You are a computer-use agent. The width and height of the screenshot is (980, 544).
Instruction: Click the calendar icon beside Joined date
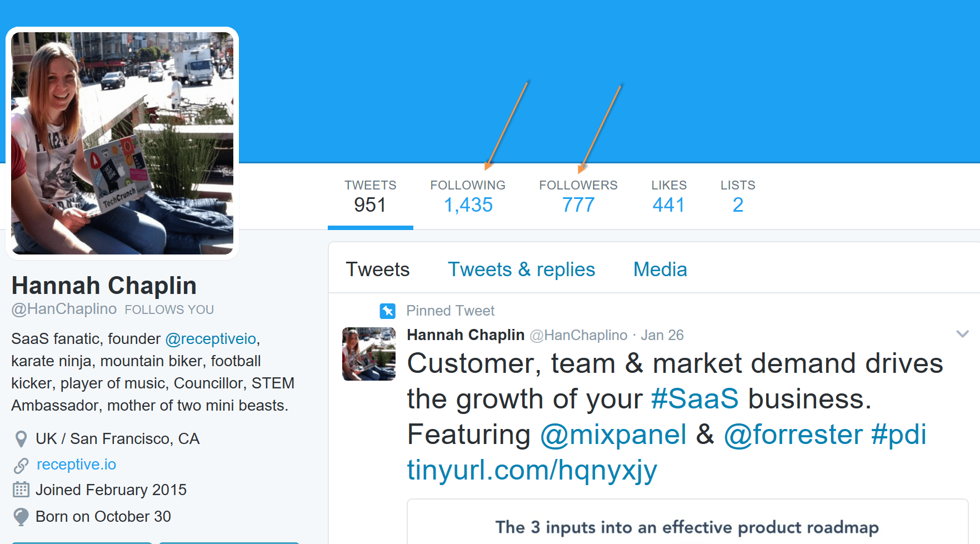[21, 490]
